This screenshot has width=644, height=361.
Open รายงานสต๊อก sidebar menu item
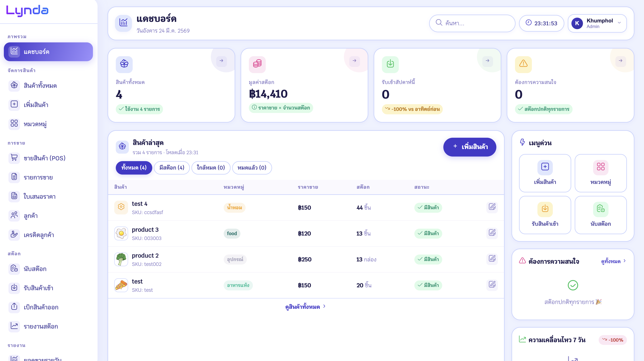41,326
